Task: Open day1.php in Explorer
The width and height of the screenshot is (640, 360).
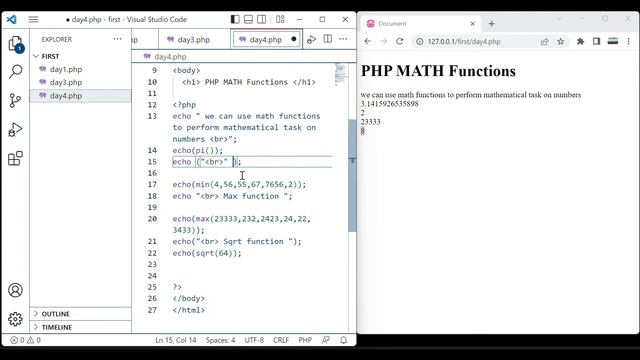Action: (x=66, y=69)
